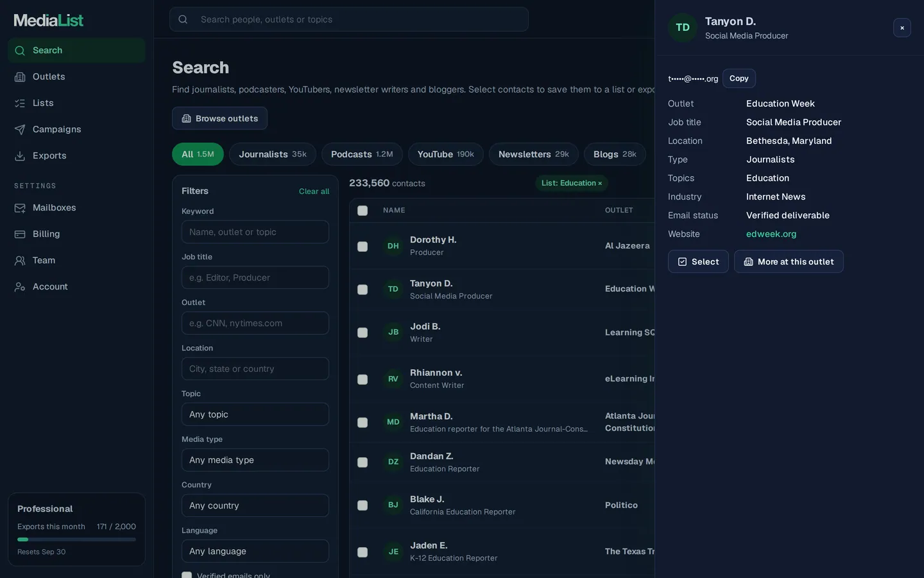Click the MediaList logo

49,21
